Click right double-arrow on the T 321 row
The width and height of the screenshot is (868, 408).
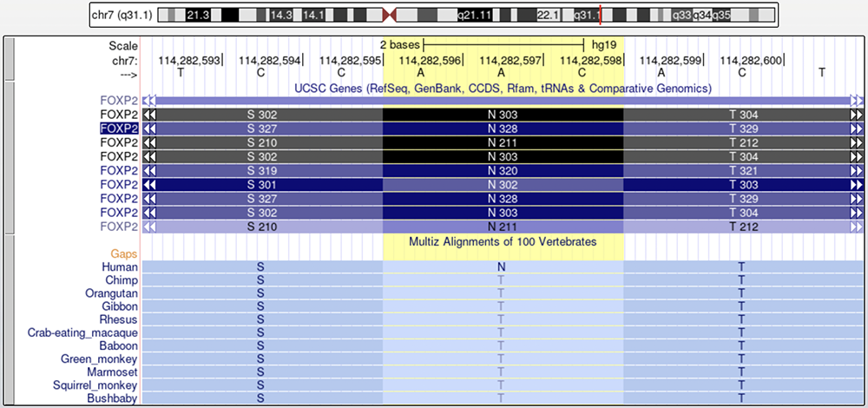858,170
